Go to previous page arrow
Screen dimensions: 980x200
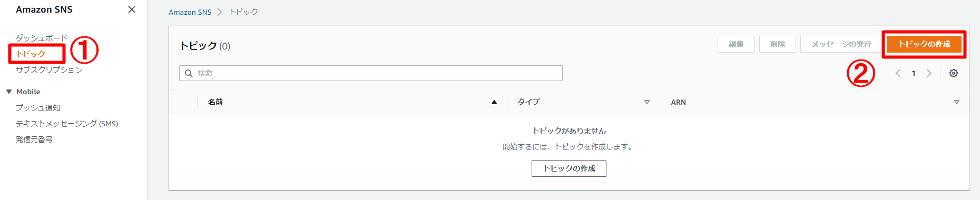(898, 73)
